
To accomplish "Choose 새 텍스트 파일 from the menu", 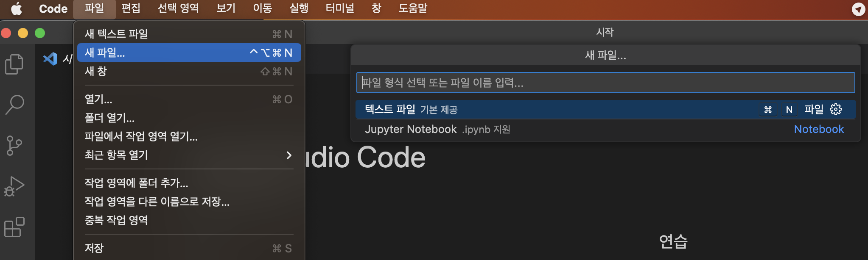I will 189,34.
